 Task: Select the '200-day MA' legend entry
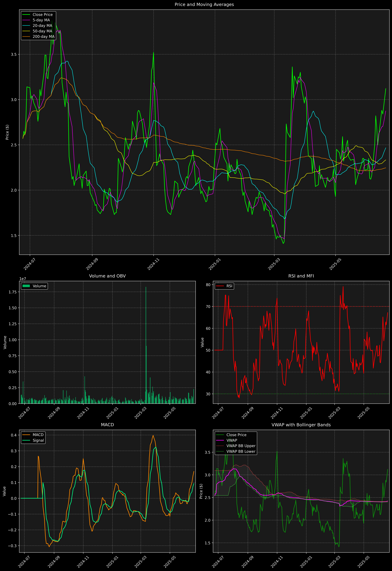43,37
